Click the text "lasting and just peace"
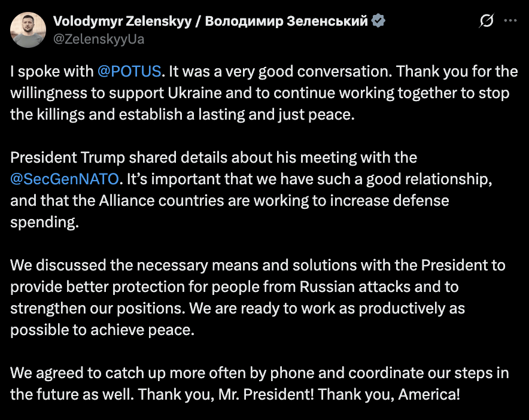The width and height of the screenshot is (529, 420). (292, 115)
